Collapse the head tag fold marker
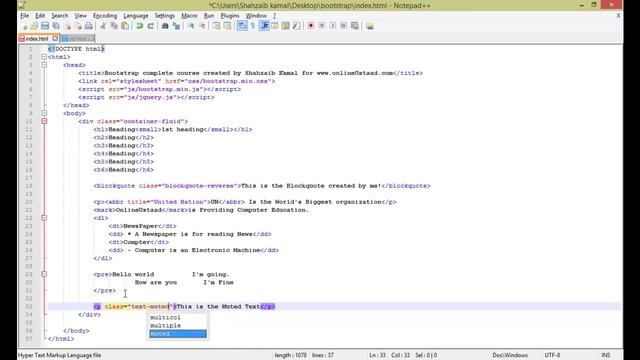 44,65
